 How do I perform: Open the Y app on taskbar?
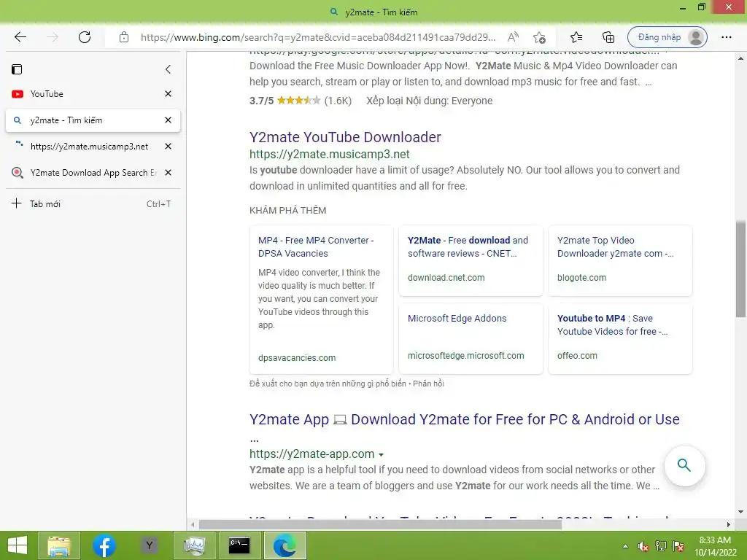[x=149, y=545]
